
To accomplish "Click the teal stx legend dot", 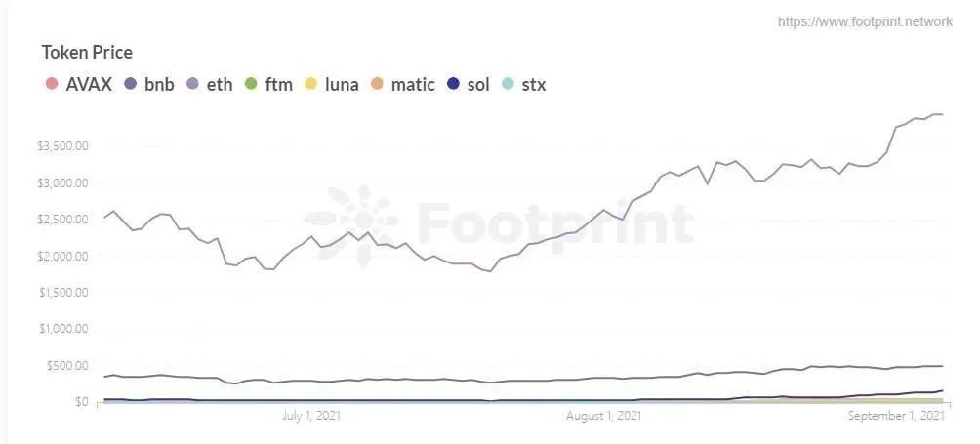I will click(509, 84).
